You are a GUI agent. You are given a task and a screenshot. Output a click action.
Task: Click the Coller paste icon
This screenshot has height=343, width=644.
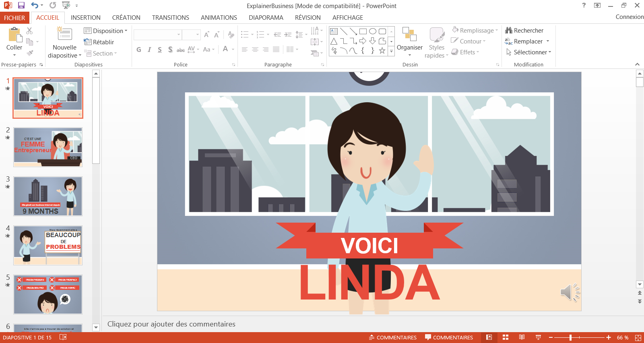[14, 35]
